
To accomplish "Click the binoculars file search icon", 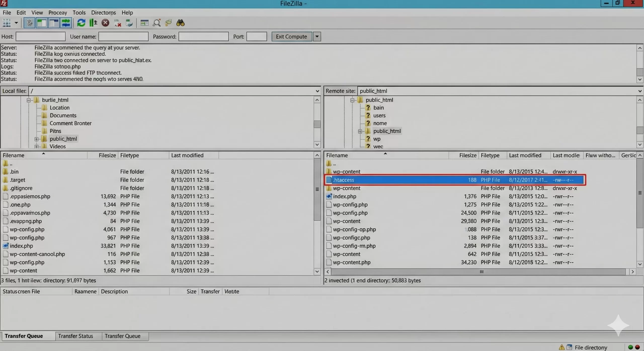I will click(x=180, y=23).
